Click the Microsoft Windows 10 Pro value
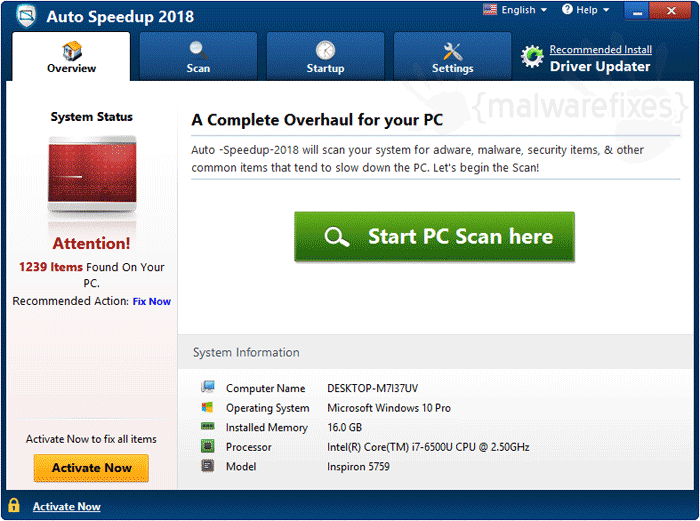This screenshot has height=521, width=700. pyautogui.click(x=389, y=408)
